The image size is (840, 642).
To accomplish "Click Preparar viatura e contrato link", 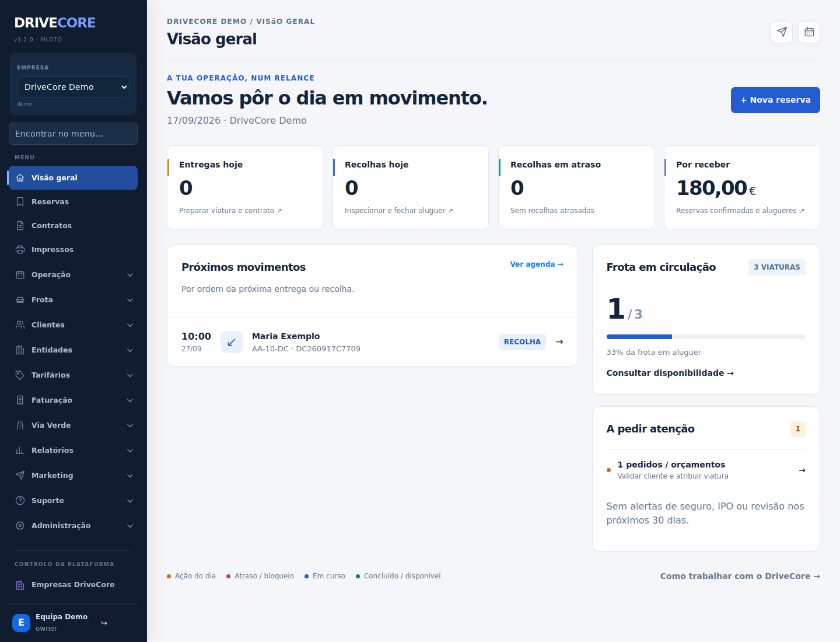I will point(230,211).
